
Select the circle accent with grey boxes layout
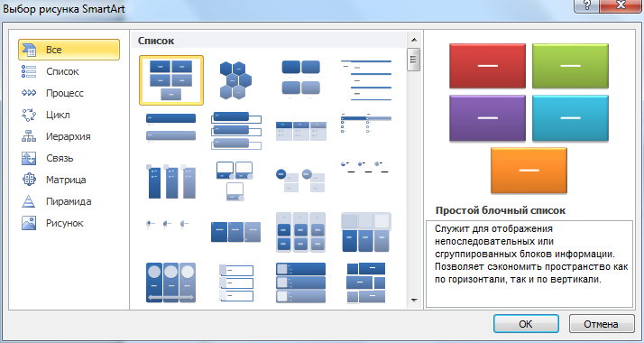(300, 181)
